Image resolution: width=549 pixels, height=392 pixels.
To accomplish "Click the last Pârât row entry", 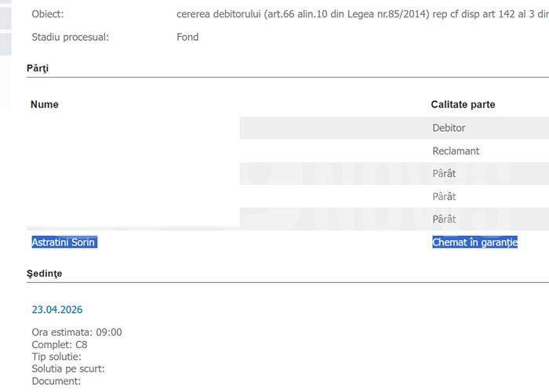I will (x=444, y=219).
